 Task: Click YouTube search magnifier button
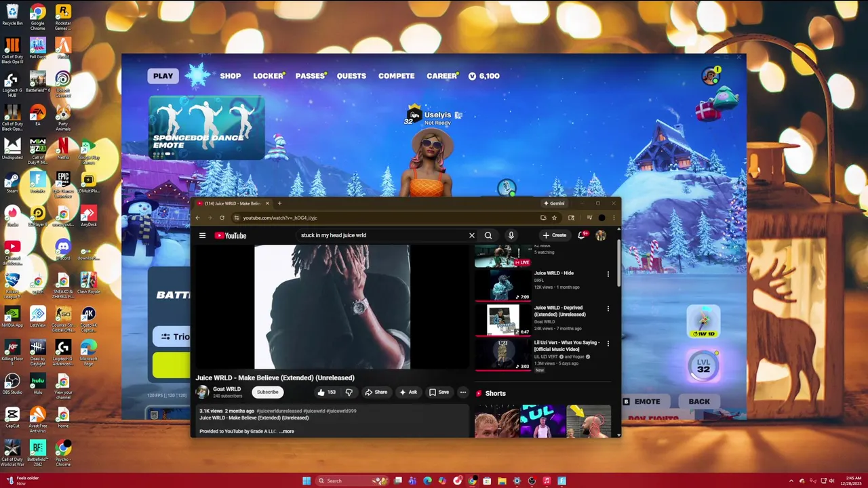point(488,235)
